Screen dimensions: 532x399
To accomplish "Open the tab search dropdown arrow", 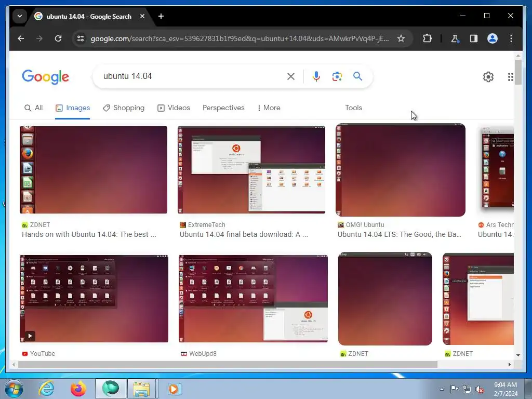I will click(20, 16).
